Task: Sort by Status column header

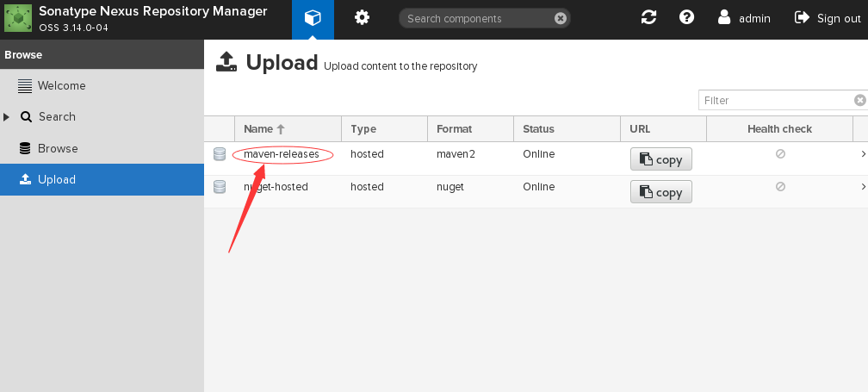Action: click(567, 129)
